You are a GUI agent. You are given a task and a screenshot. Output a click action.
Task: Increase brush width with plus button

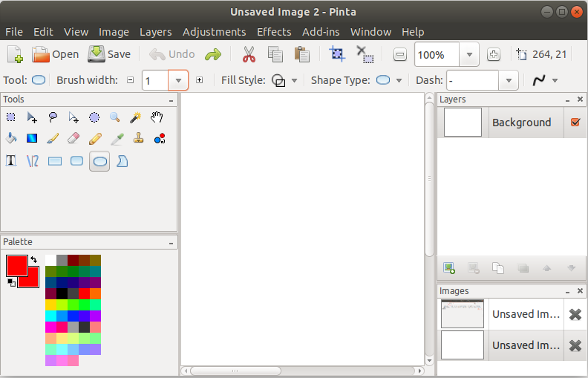(x=199, y=80)
